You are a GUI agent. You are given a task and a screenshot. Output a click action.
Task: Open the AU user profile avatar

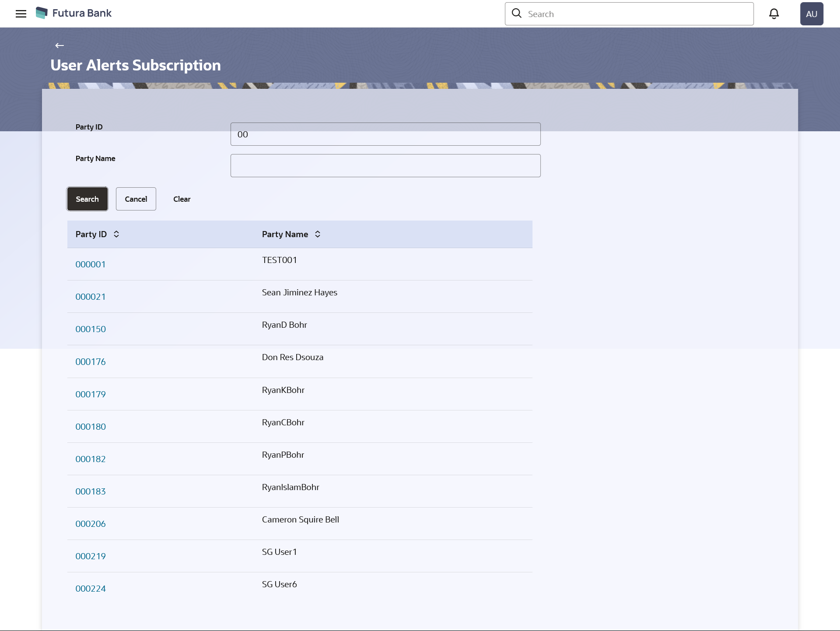(x=811, y=14)
